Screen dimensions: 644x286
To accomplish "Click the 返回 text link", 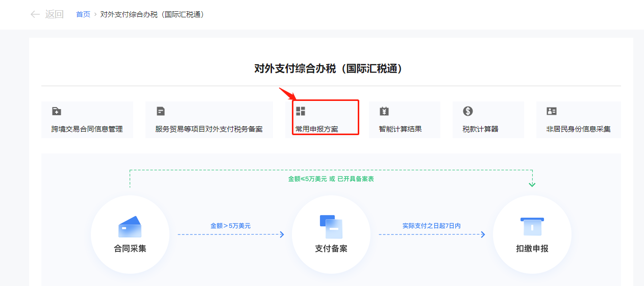I will 54,14.
